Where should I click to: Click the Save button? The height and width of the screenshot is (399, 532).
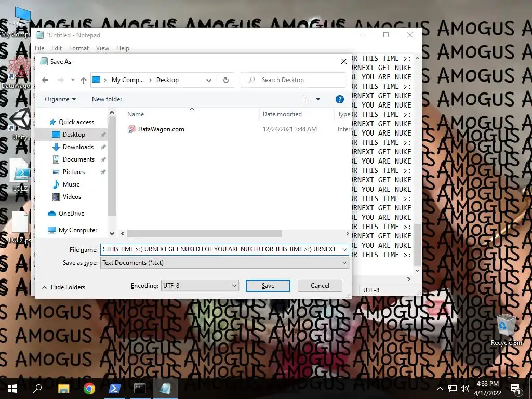coord(268,286)
